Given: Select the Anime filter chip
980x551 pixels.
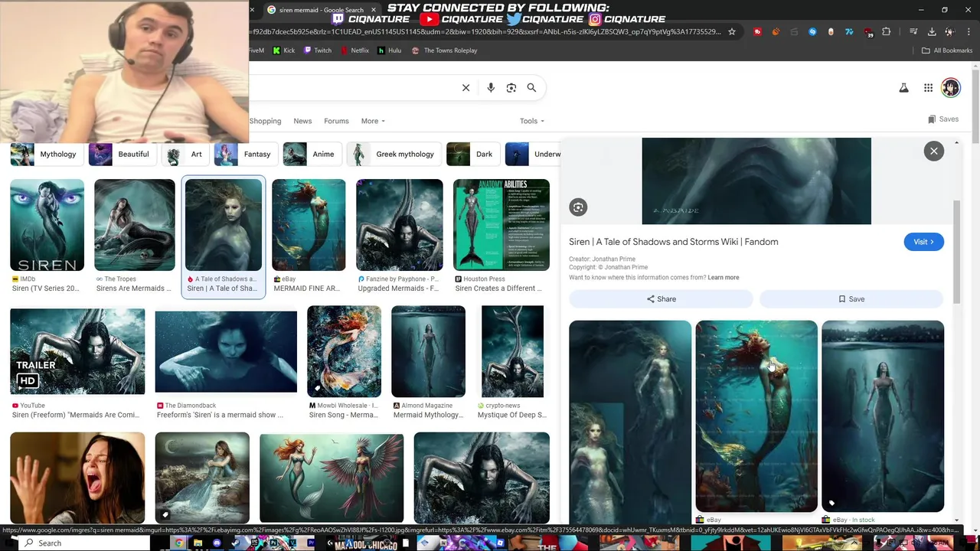Looking at the screenshot, I should [312, 154].
